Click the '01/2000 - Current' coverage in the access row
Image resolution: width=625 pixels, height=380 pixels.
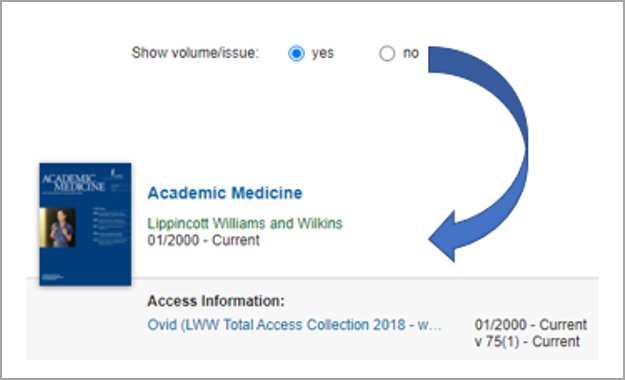531,325
